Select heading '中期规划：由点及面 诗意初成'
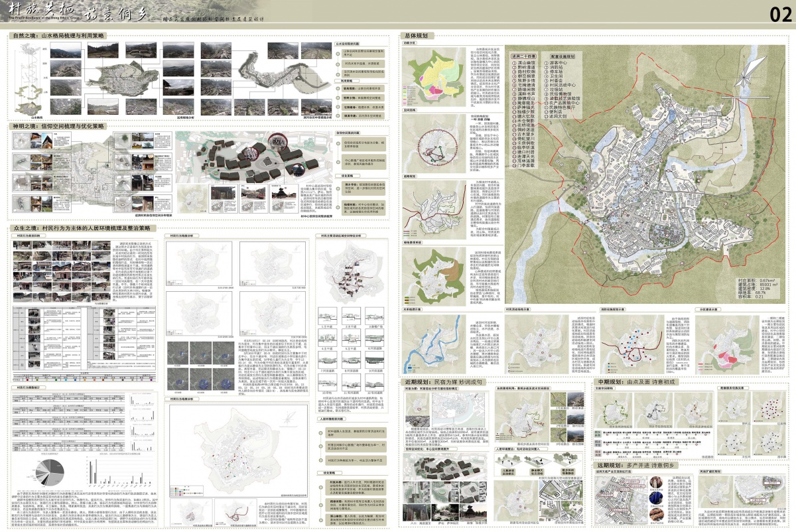This screenshot has width=796, height=532. [635, 383]
